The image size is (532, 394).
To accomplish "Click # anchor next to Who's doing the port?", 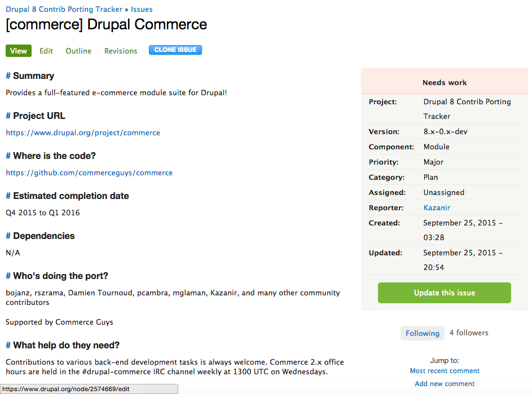I will coord(8,276).
